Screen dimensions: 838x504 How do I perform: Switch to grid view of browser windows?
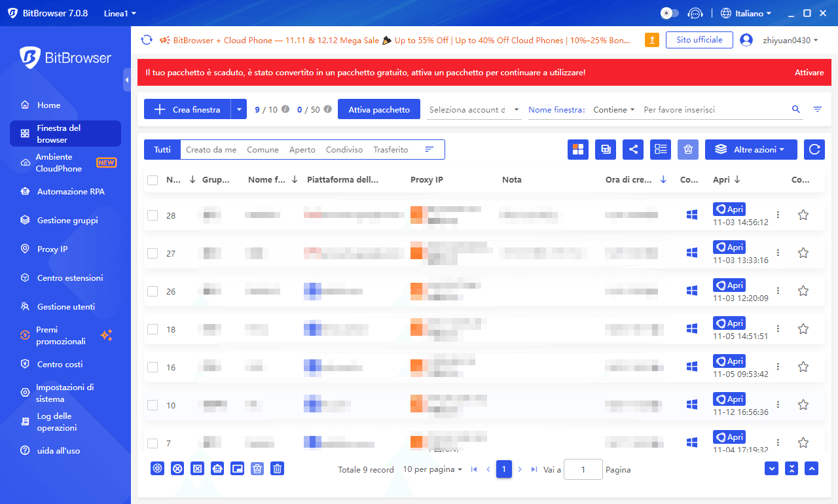coord(578,149)
